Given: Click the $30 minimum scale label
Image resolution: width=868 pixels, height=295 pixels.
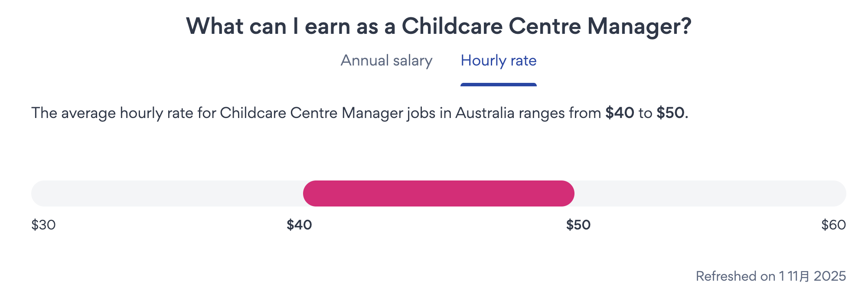Looking at the screenshot, I should tap(43, 225).
